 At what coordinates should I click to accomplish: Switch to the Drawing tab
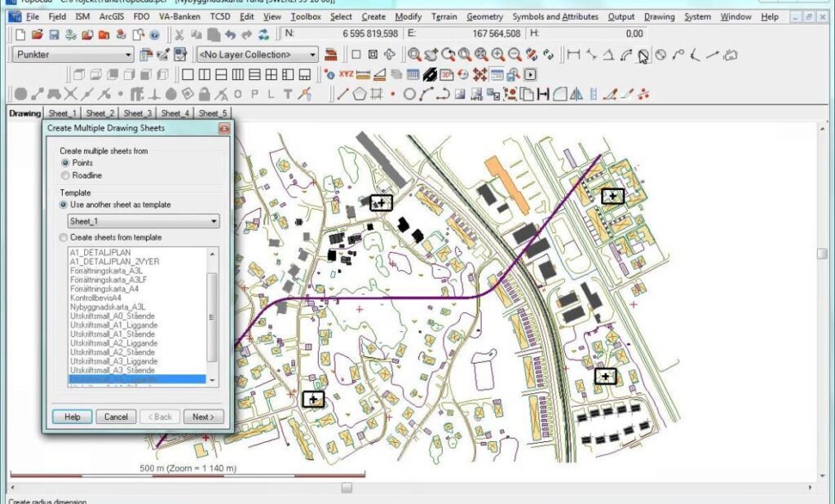[24, 113]
